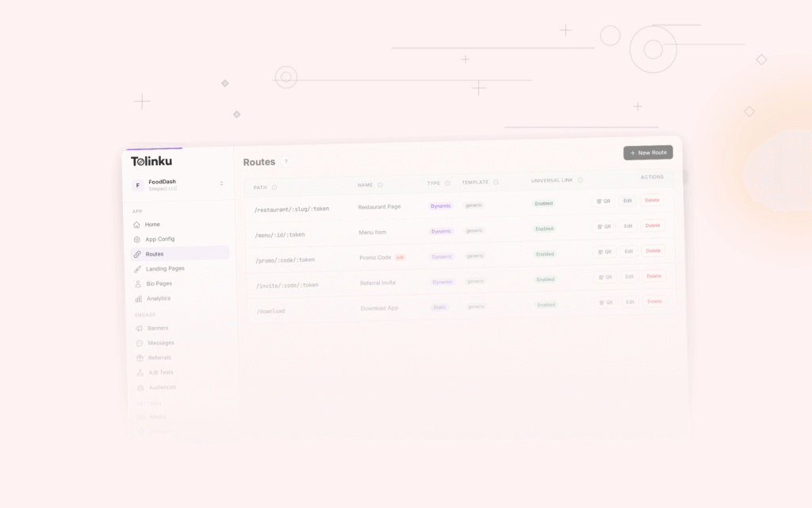Click the help question mark beside Routes heading
The image size is (812, 508).
tap(285, 161)
